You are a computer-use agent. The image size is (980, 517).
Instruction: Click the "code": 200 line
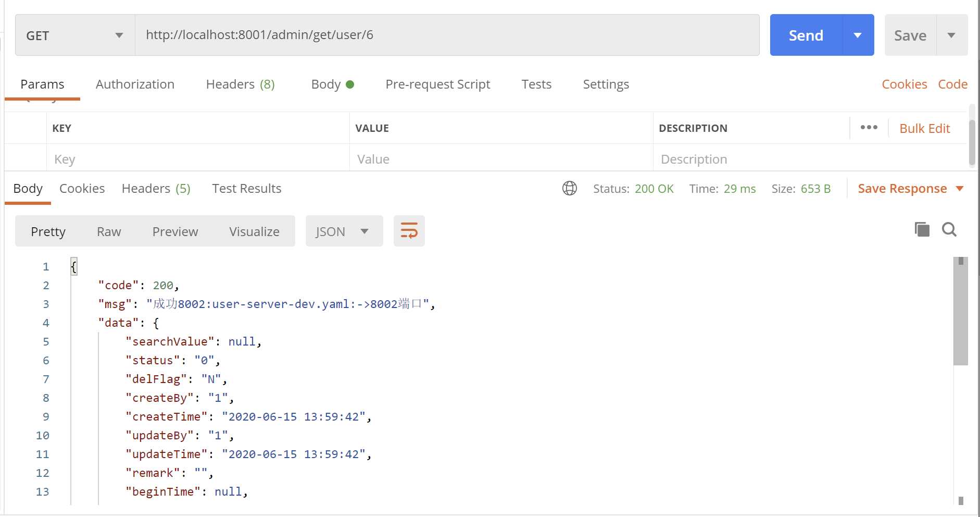coord(139,286)
